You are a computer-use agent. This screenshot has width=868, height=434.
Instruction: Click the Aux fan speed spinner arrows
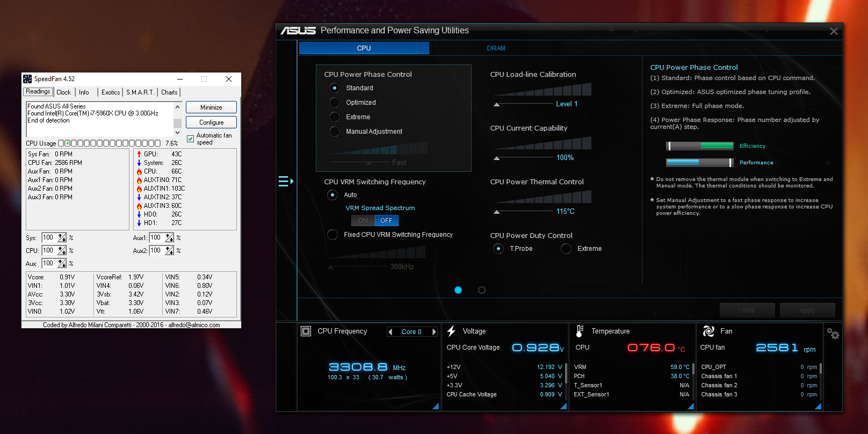[x=62, y=263]
